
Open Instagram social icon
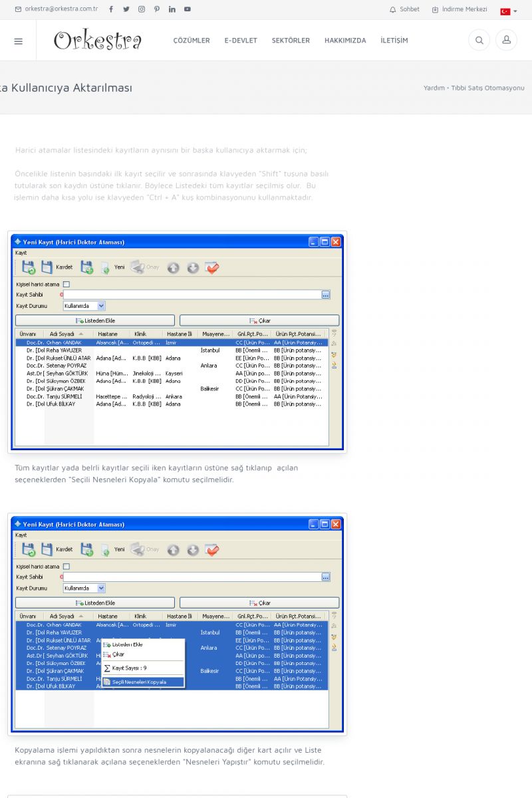[x=142, y=9]
